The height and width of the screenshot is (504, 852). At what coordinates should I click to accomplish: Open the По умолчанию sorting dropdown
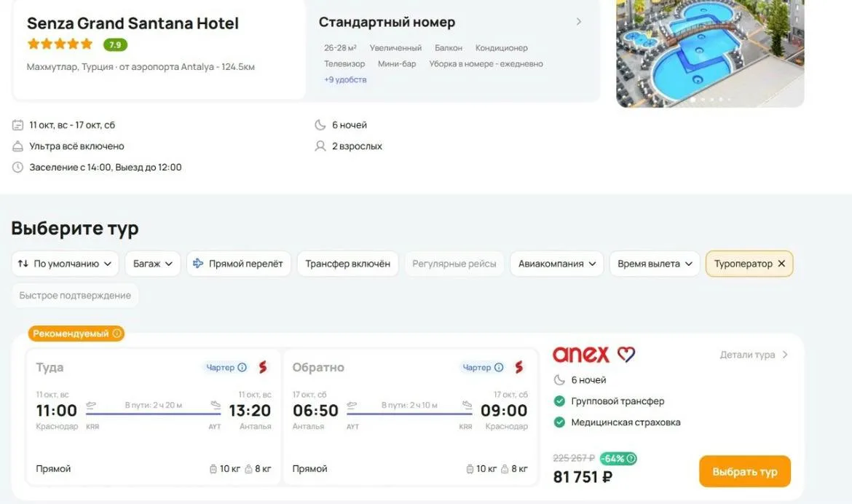coord(66,264)
